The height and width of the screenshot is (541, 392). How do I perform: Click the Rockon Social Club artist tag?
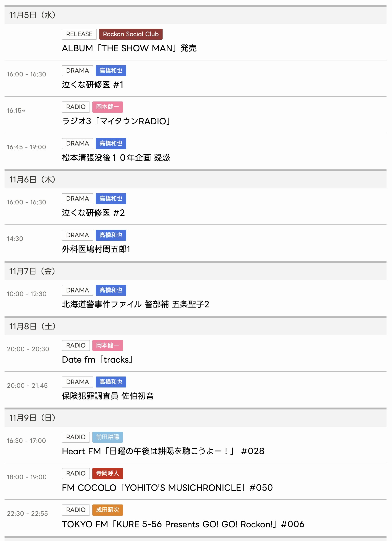click(x=131, y=34)
